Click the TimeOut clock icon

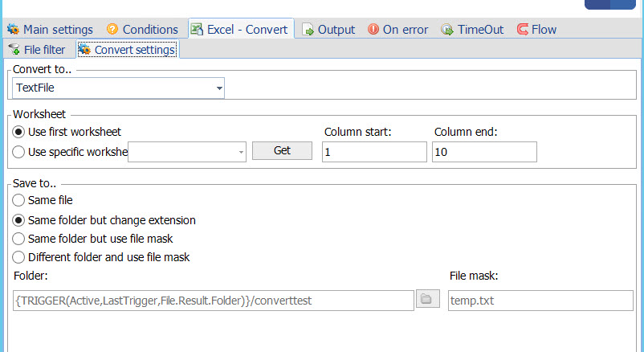tap(447, 30)
